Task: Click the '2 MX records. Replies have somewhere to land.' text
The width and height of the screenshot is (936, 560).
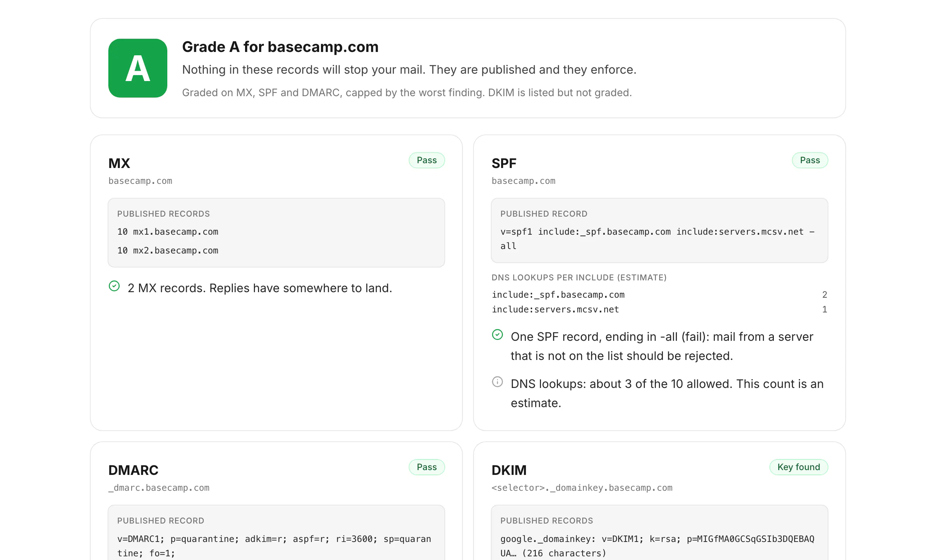Action: click(260, 288)
